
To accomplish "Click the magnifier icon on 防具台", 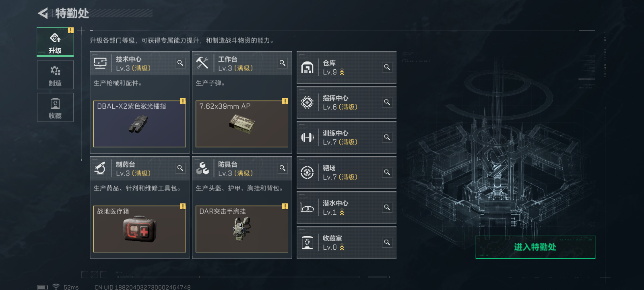I will [x=283, y=168].
